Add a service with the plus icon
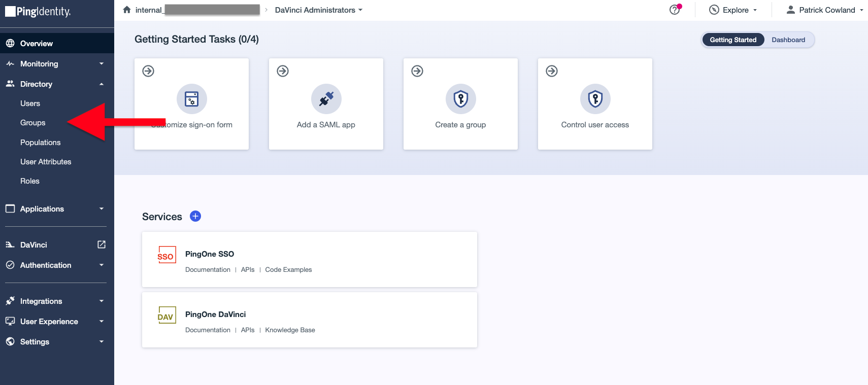 point(195,216)
